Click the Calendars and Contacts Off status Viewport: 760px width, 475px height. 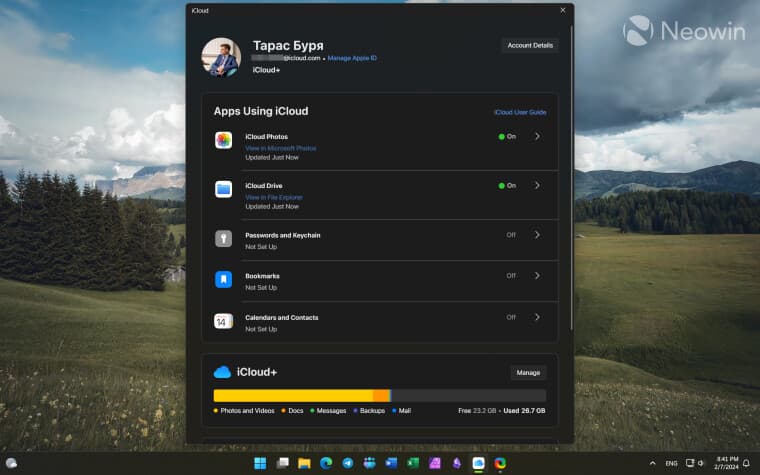(x=511, y=317)
